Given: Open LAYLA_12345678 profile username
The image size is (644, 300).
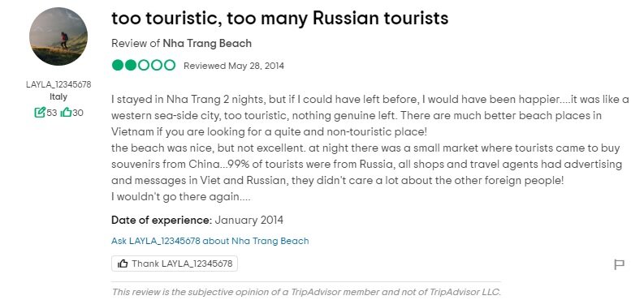Looking at the screenshot, I should point(58,84).
